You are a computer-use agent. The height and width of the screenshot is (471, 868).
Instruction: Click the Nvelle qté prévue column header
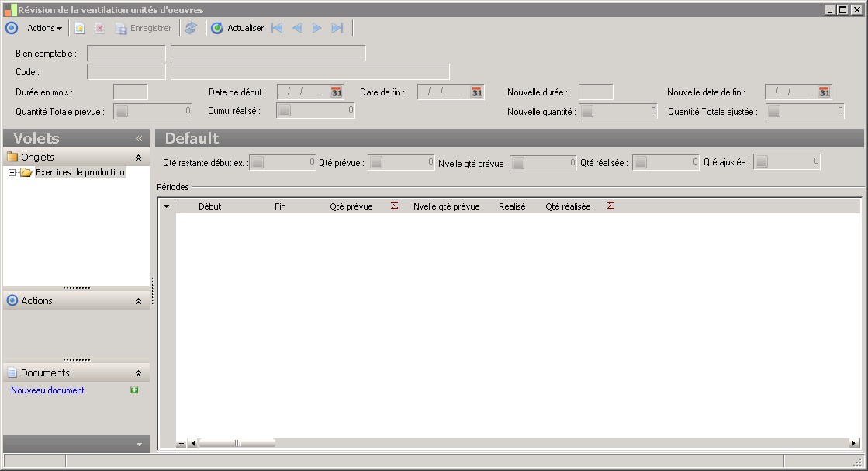(446, 206)
